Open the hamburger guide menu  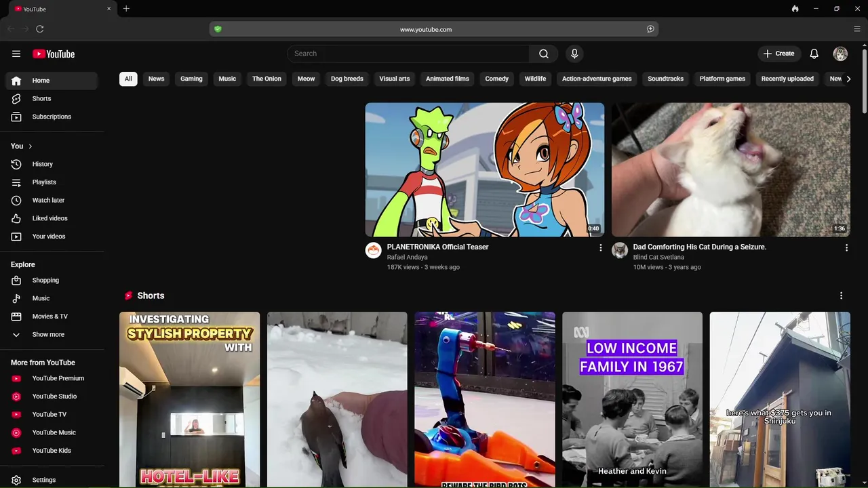click(16, 54)
